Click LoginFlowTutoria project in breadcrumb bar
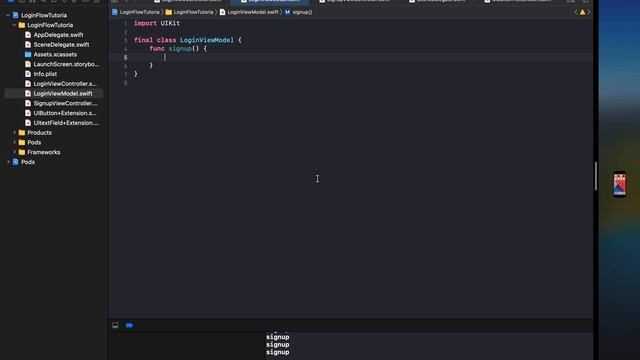 click(140, 12)
